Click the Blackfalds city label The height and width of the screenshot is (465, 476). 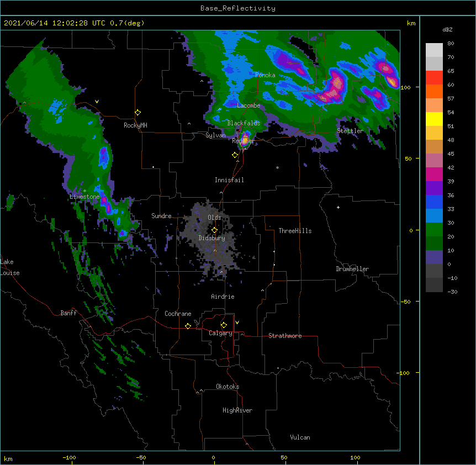click(x=244, y=123)
